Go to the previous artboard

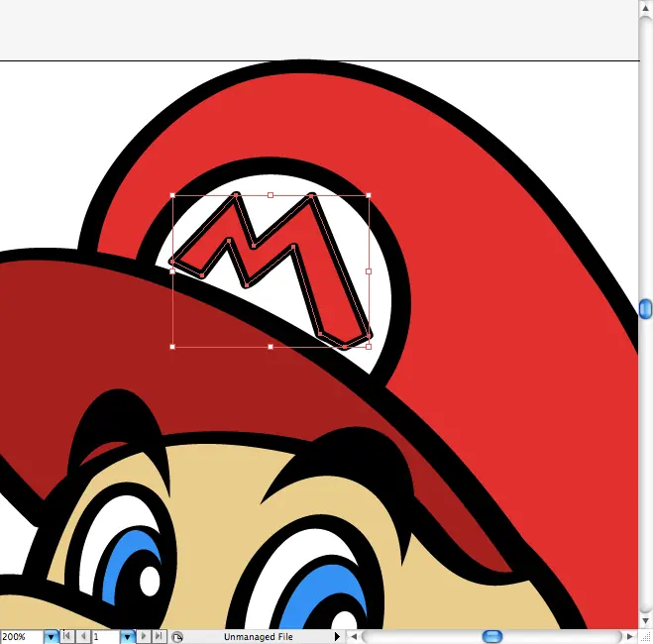point(83,636)
